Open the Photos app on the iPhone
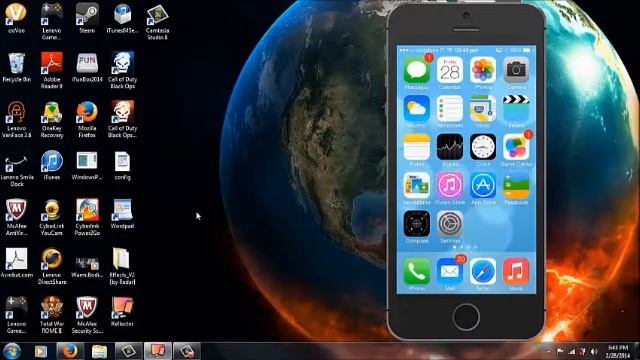The height and width of the screenshot is (360, 640). pyautogui.click(x=483, y=70)
